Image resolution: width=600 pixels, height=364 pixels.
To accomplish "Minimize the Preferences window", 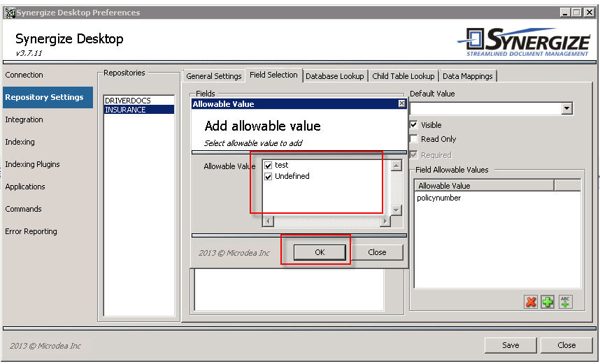I will pyautogui.click(x=565, y=13).
